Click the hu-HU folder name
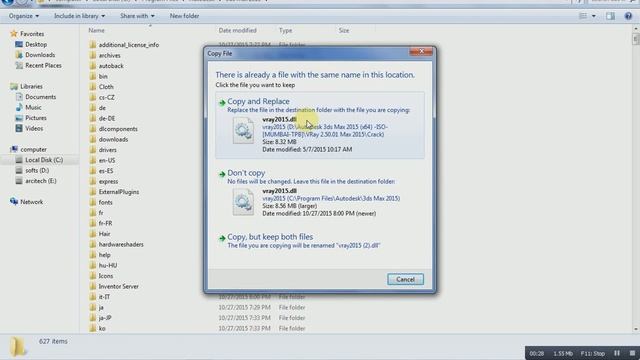Image resolution: width=640 pixels, height=360 pixels. click(x=108, y=265)
